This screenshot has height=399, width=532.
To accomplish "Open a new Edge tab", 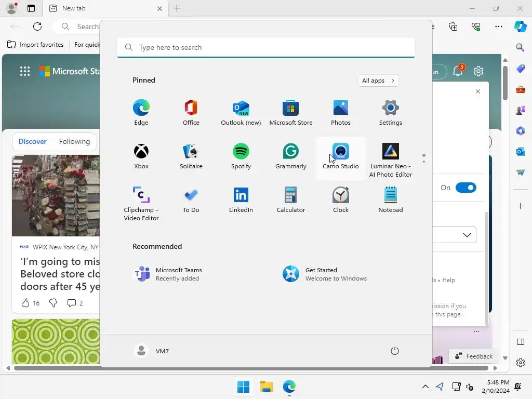I will pos(177,8).
